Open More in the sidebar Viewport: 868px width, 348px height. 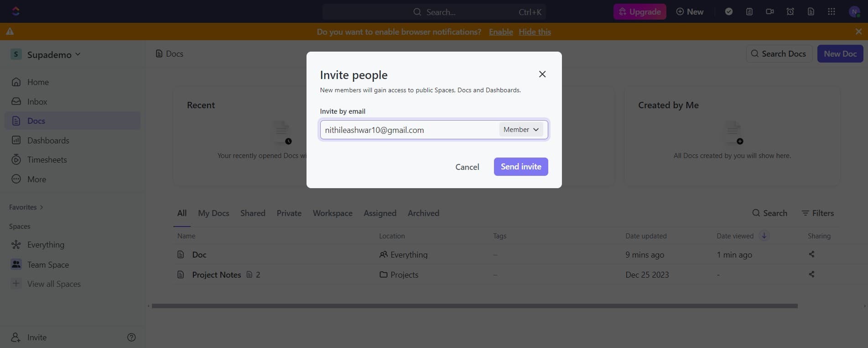[73, 179]
